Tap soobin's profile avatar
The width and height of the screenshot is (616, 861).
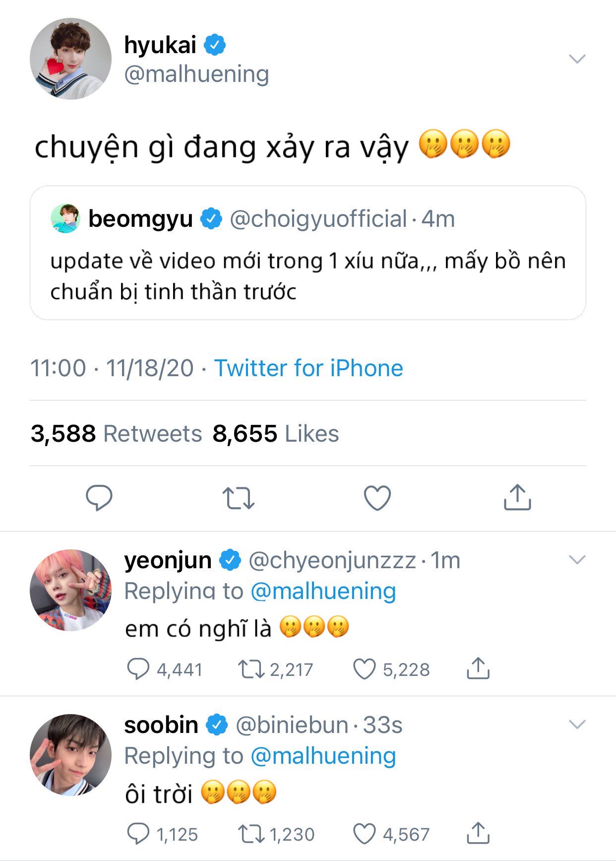tap(70, 754)
